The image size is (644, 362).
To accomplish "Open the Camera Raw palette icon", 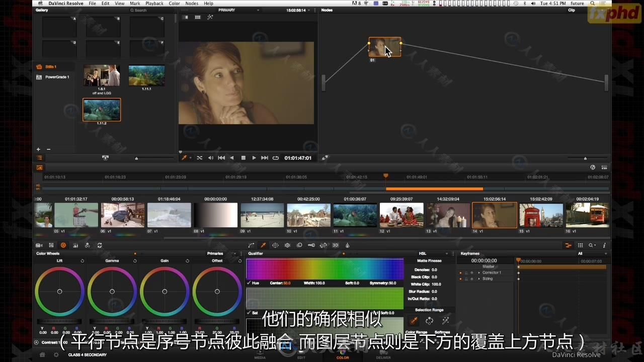I will [x=39, y=245].
